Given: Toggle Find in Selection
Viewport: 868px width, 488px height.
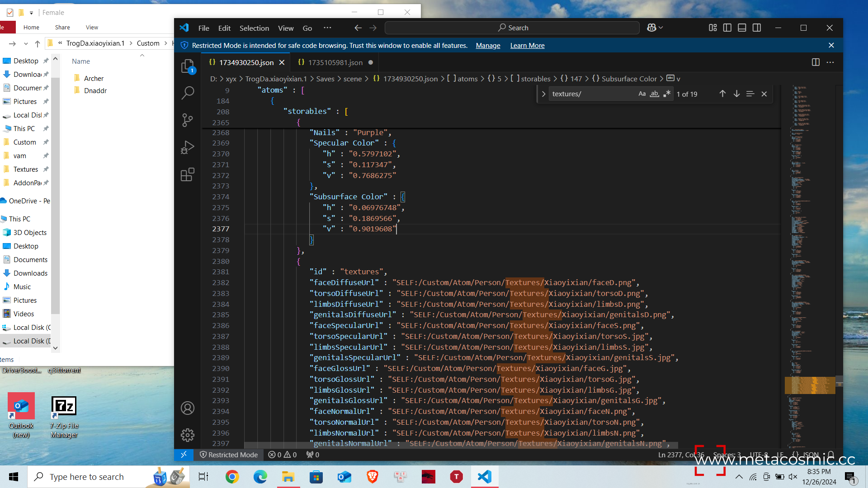Looking at the screenshot, I should pos(750,94).
